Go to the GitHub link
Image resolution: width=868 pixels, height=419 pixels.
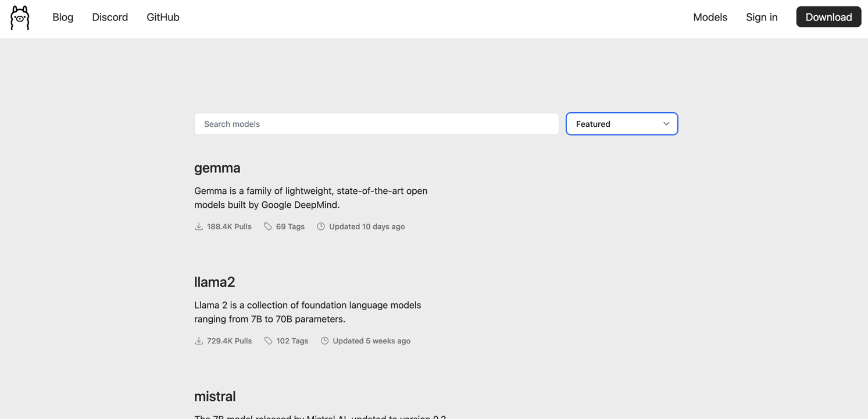[x=163, y=17]
